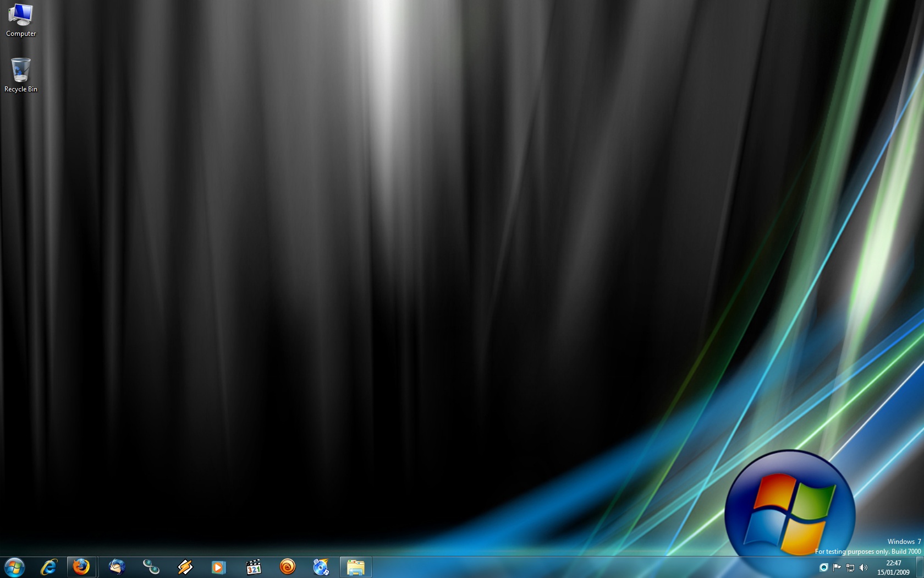Switch to Firefox on the taskbar
Image resolution: width=924 pixels, height=578 pixels.
point(81,567)
